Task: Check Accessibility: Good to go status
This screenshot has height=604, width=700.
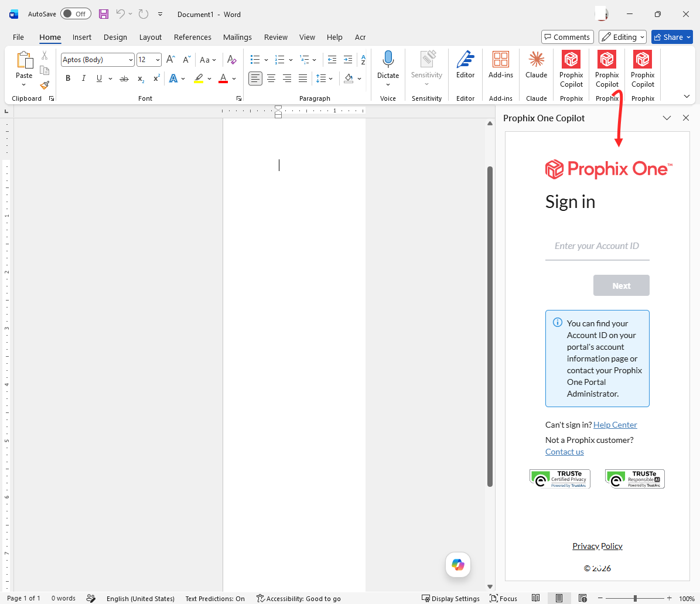Action: [x=298, y=599]
